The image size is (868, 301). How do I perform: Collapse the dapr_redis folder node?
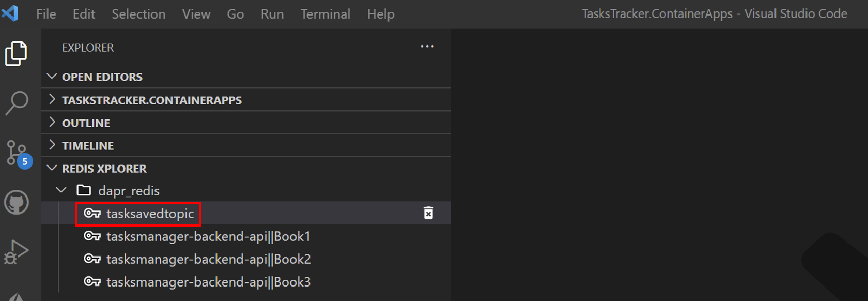[x=61, y=190]
